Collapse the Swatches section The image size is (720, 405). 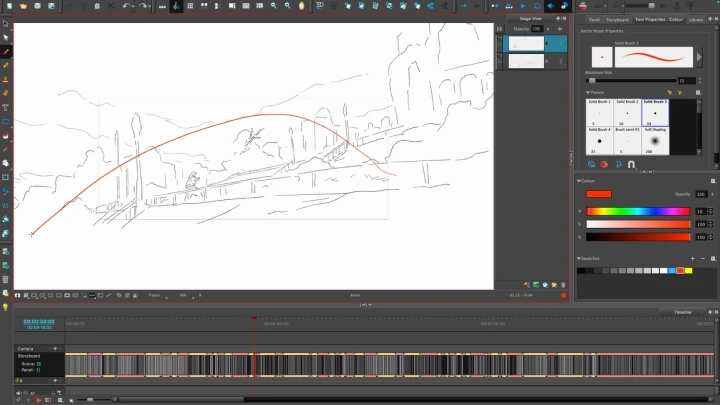tap(580, 259)
